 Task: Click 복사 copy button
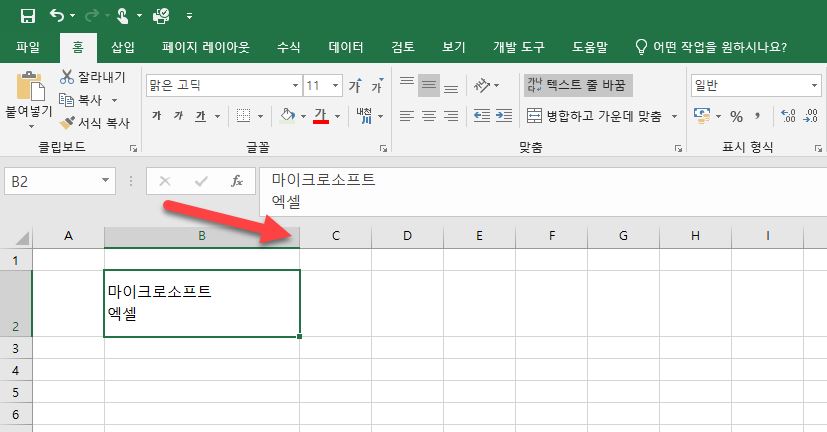pyautogui.click(x=81, y=100)
